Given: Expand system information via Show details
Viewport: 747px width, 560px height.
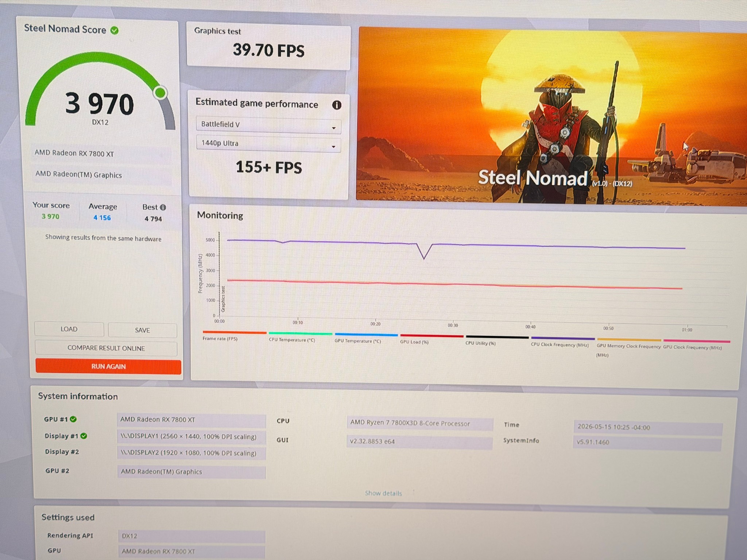Looking at the screenshot, I should [383, 493].
